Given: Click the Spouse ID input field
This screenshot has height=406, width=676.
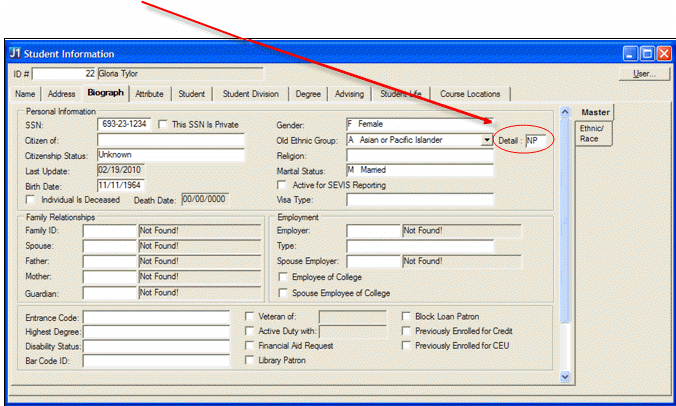Looking at the screenshot, I should tap(110, 246).
